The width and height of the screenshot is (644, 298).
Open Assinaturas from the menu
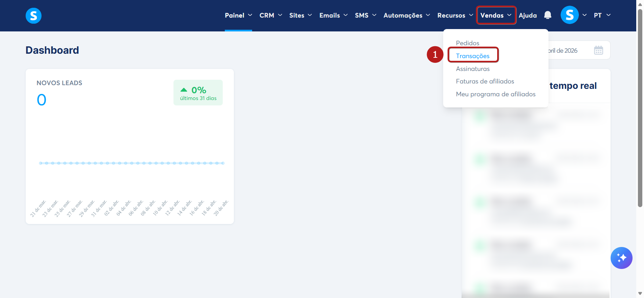tap(473, 69)
